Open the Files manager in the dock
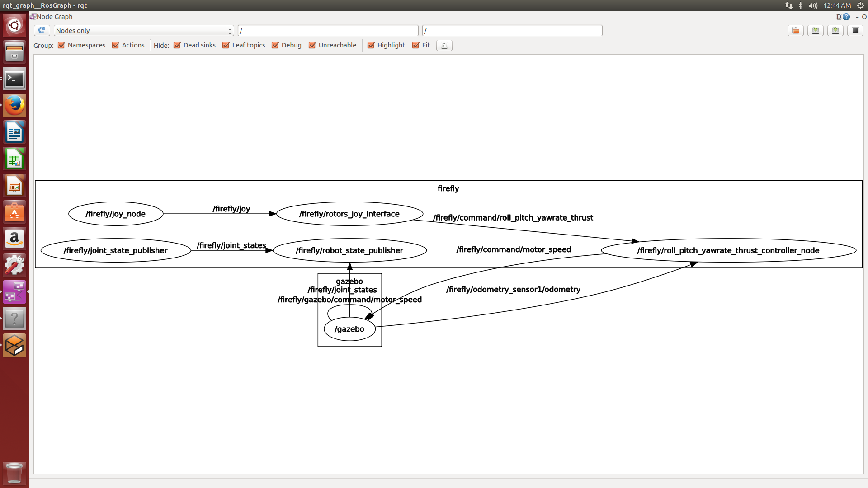The width and height of the screenshot is (868, 488). coord(14,52)
